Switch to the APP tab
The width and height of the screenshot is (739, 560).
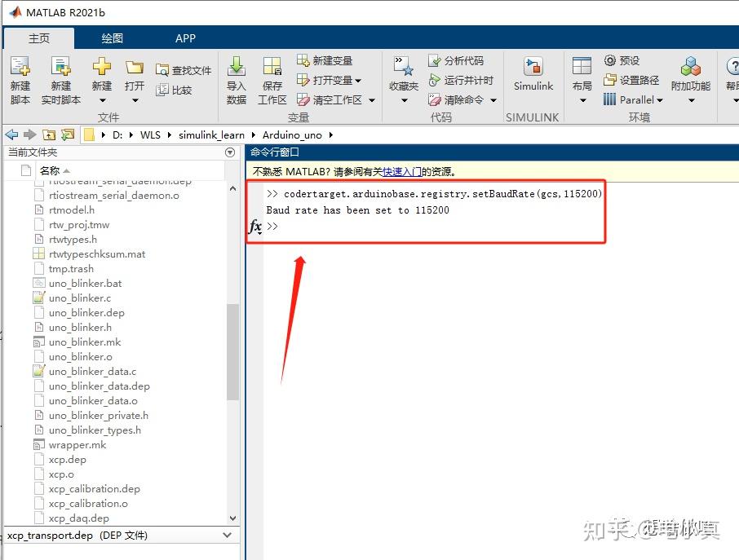tap(185, 37)
